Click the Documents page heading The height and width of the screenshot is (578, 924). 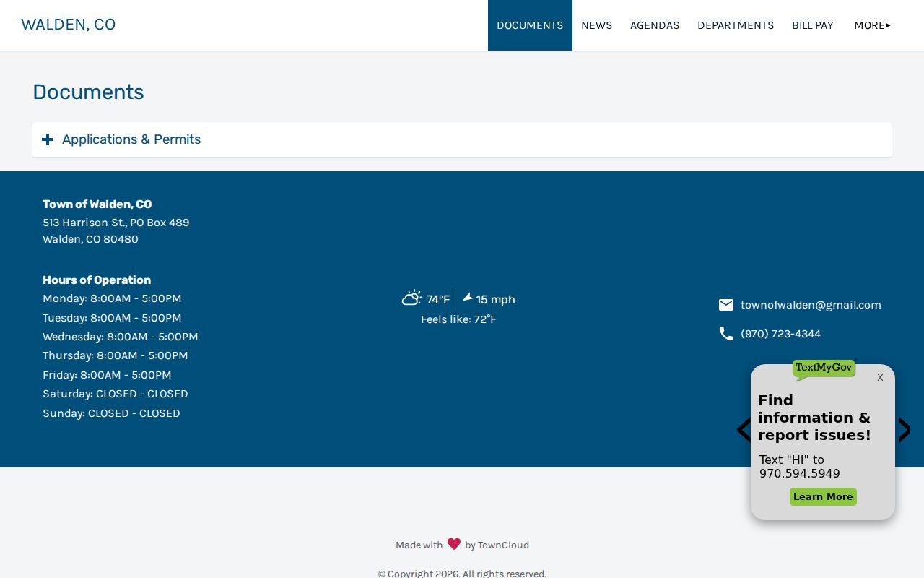point(88,92)
